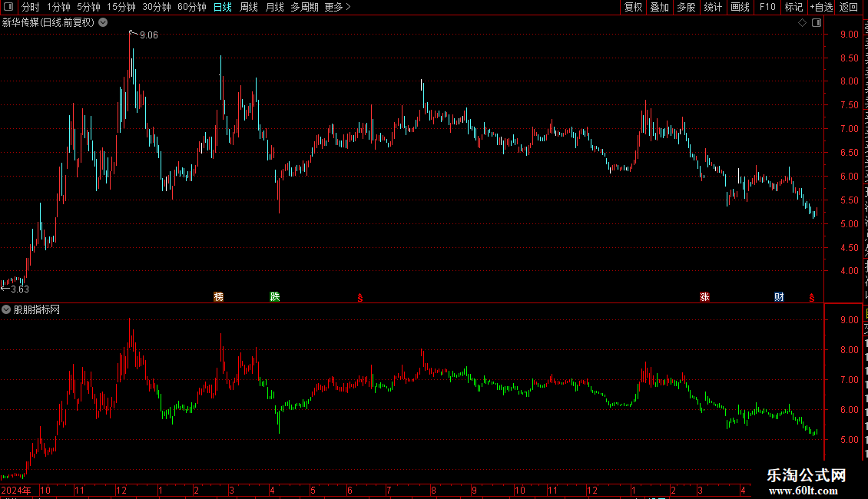The height and width of the screenshot is (499, 868).
Task: Click the 3.63 low price label
Action: (20, 289)
